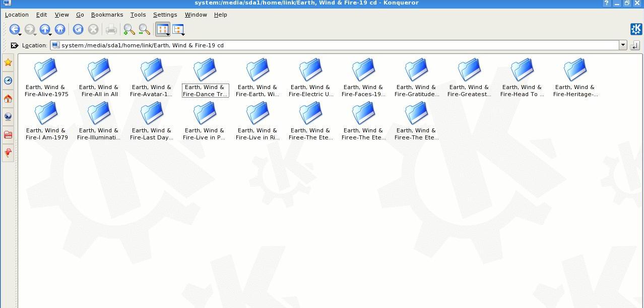Image resolution: width=644 pixels, height=308 pixels.
Task: Open the Location menu
Action: pos(17,15)
